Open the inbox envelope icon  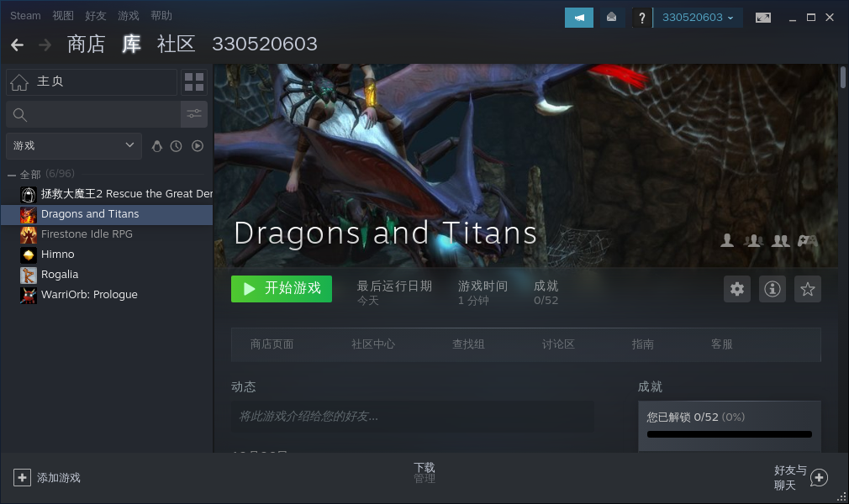[x=611, y=18]
